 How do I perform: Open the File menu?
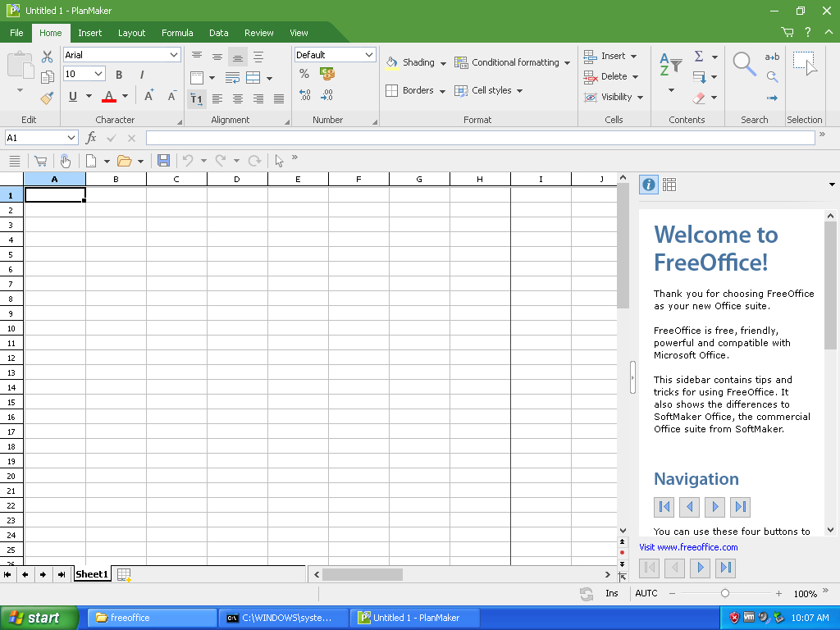click(x=16, y=33)
